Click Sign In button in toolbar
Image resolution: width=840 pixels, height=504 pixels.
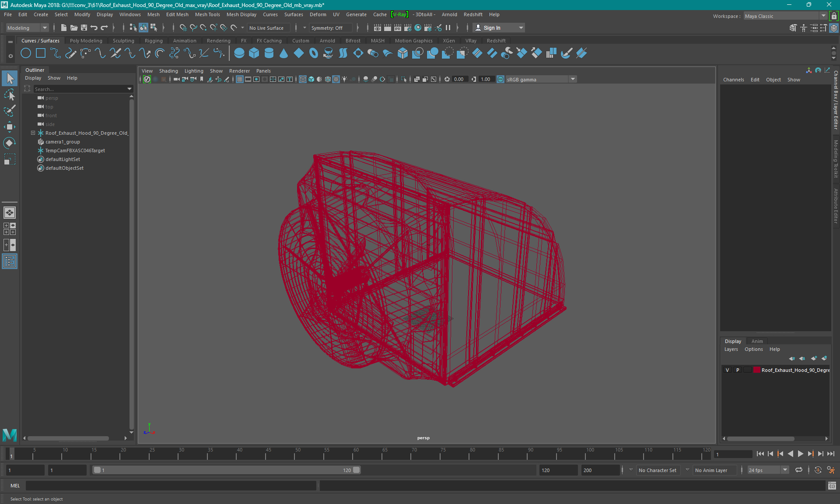pyautogui.click(x=492, y=28)
